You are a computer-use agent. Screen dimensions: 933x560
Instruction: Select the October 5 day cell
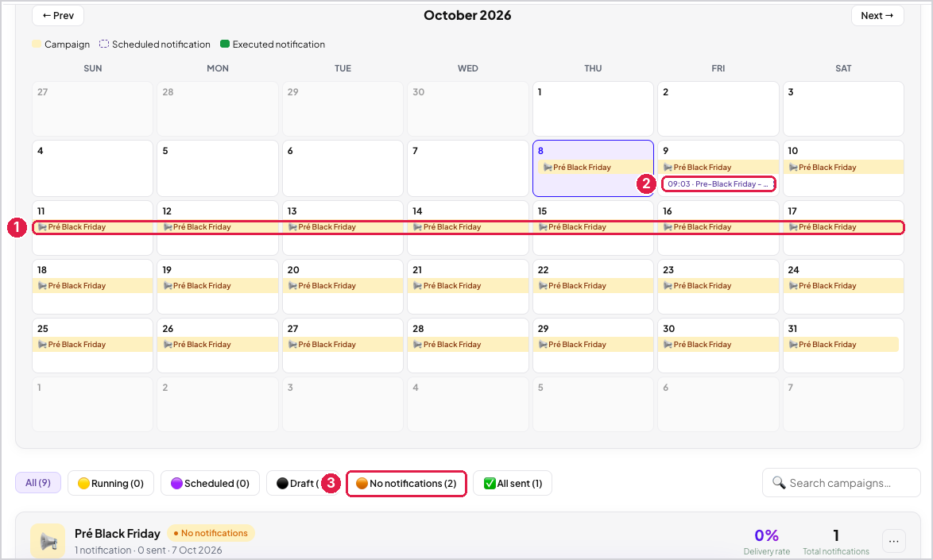(218, 168)
